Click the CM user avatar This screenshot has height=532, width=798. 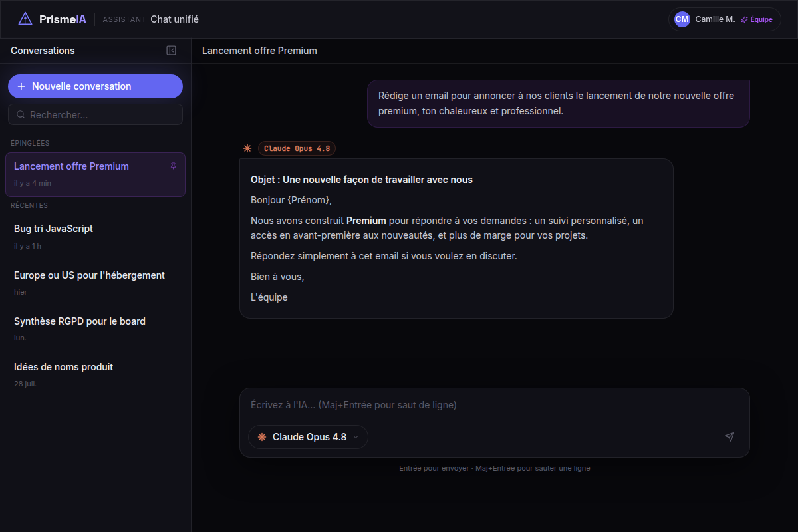(682, 19)
